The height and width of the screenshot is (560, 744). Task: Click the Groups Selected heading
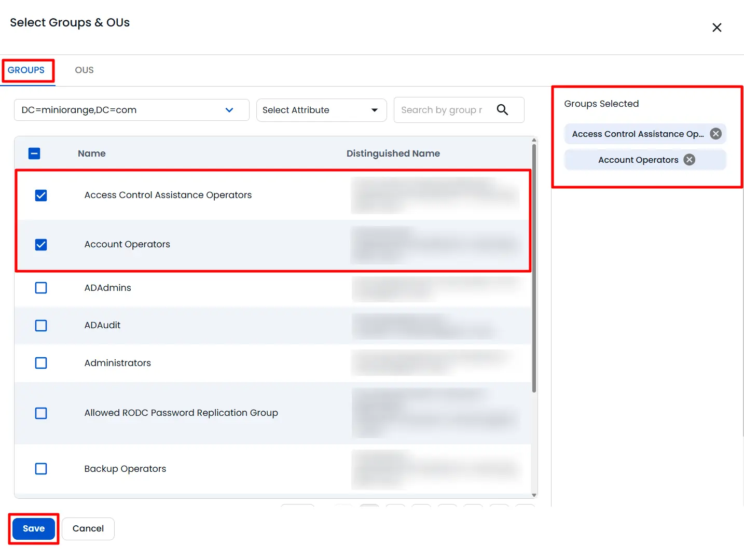pyautogui.click(x=601, y=104)
